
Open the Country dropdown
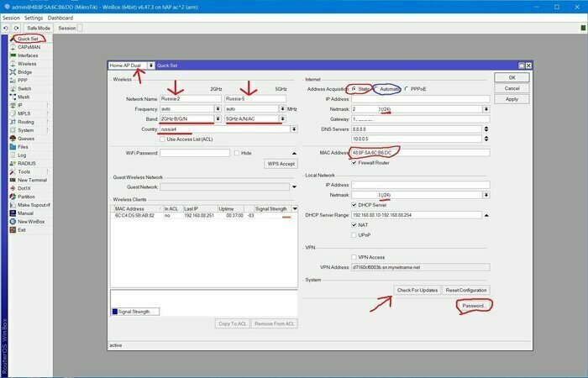pyautogui.click(x=294, y=129)
